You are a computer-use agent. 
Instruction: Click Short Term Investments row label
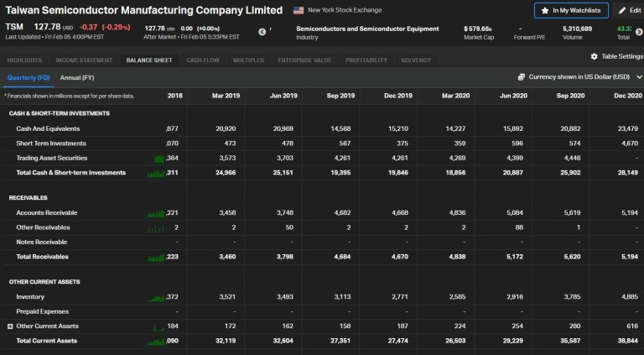click(x=51, y=144)
